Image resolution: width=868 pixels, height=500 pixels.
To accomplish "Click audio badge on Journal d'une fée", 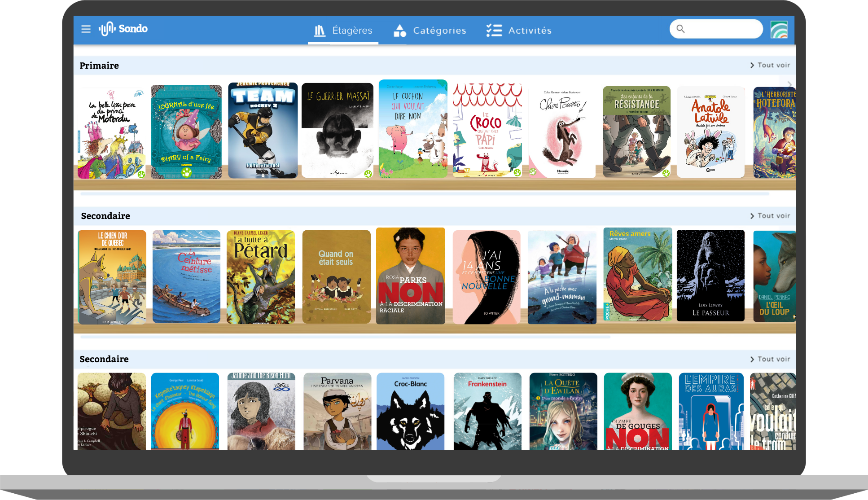I will pyautogui.click(x=187, y=172).
